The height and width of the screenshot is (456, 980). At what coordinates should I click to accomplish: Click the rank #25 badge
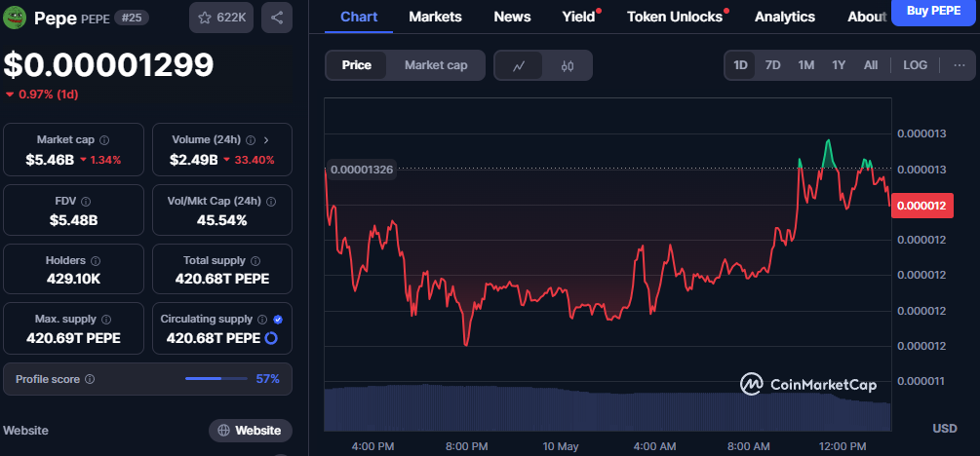tap(132, 18)
